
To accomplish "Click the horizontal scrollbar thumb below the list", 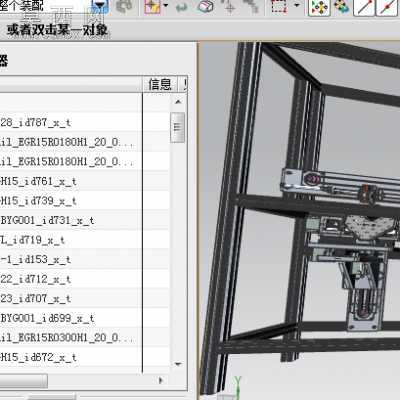I will click(x=23, y=381).
